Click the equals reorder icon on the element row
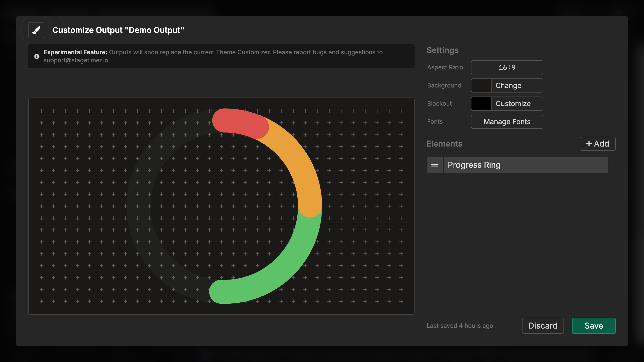The width and height of the screenshot is (644, 362). [x=435, y=165]
